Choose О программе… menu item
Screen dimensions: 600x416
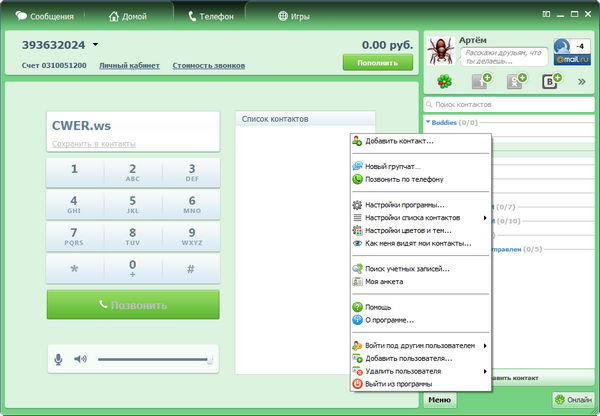pyautogui.click(x=421, y=320)
